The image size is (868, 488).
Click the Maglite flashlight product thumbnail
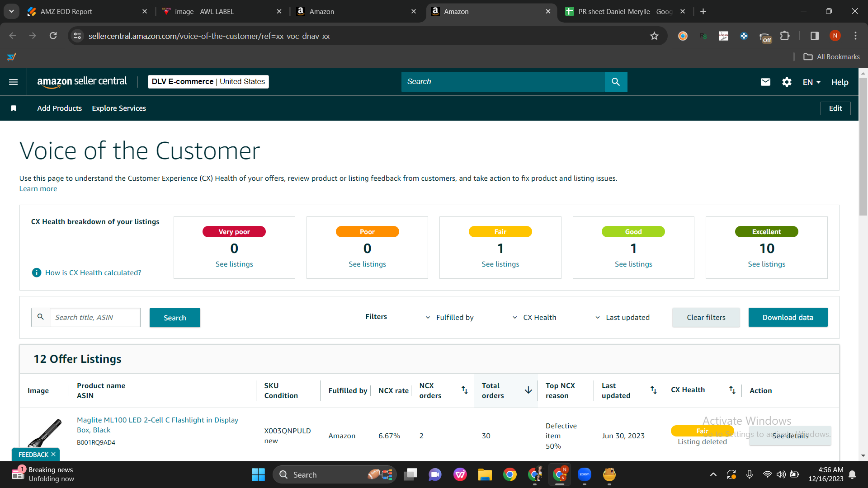(x=44, y=434)
